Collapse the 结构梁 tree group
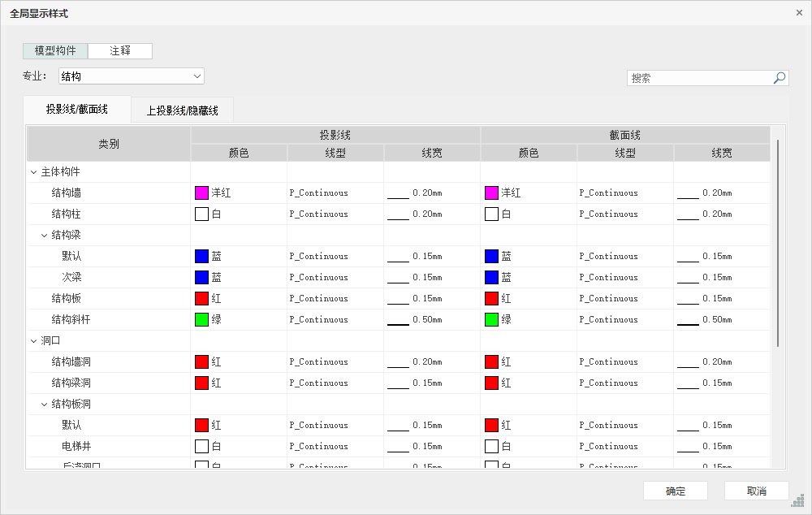Viewport: 812px width, 515px height. click(x=44, y=236)
